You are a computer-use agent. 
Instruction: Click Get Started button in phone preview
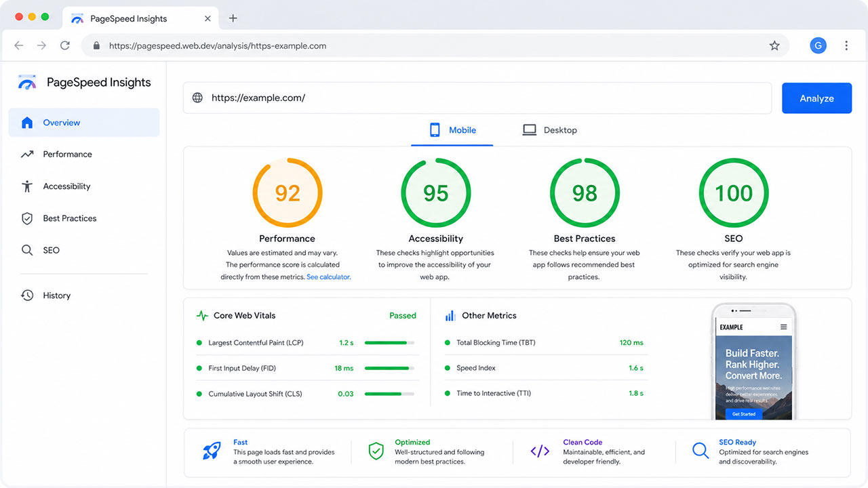click(743, 413)
